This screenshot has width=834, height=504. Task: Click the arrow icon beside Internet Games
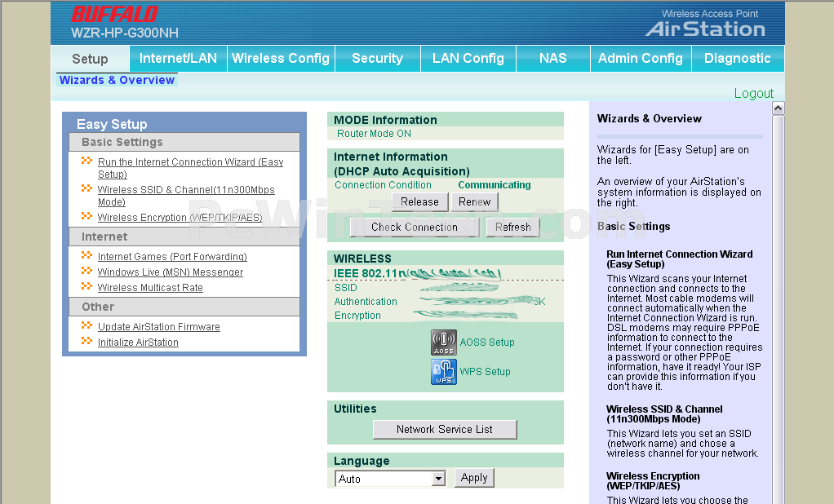(87, 256)
